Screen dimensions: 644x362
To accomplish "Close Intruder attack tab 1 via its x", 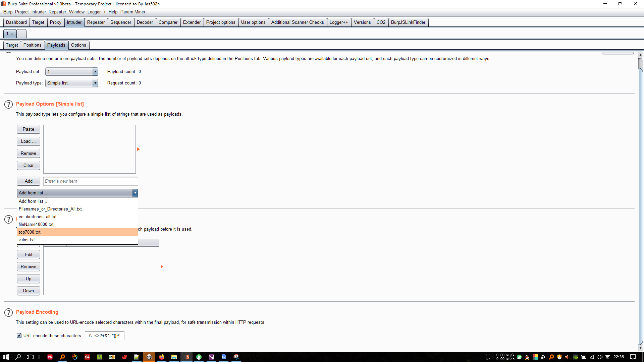I will 12,34.
